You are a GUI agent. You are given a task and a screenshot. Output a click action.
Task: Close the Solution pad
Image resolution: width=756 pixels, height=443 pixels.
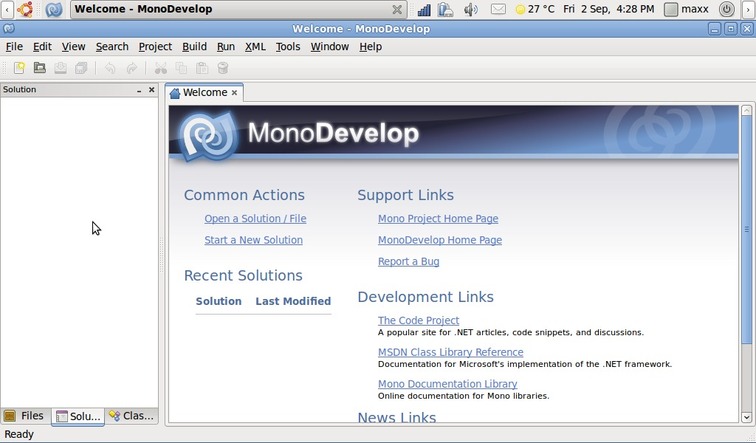coord(152,90)
